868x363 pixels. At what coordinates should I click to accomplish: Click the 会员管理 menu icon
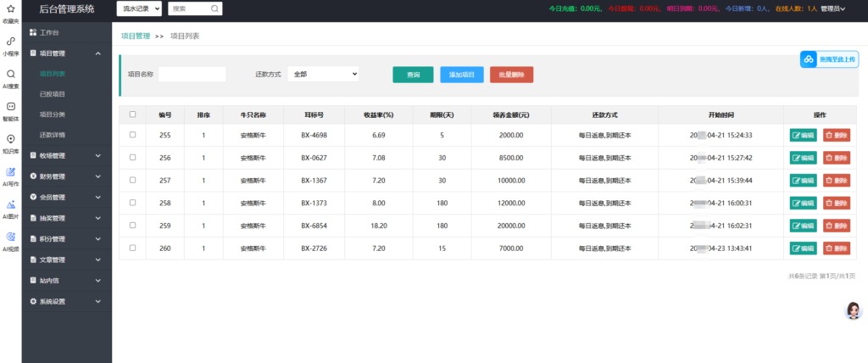33,198
